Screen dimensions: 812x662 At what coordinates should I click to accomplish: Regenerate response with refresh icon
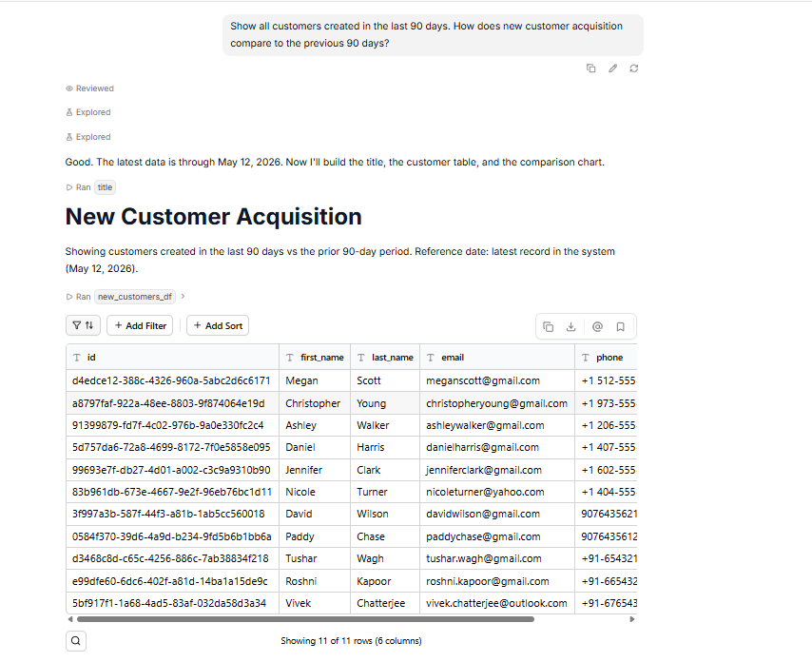[x=634, y=68]
